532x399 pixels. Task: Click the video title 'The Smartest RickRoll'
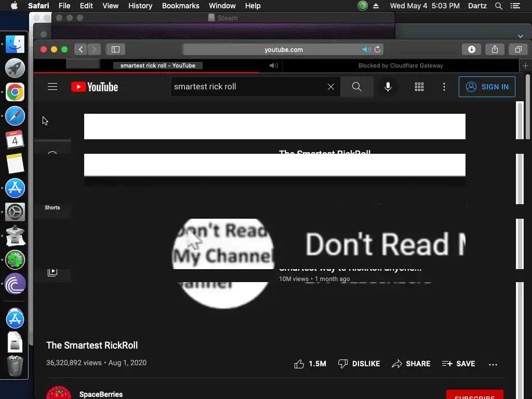[92, 345]
